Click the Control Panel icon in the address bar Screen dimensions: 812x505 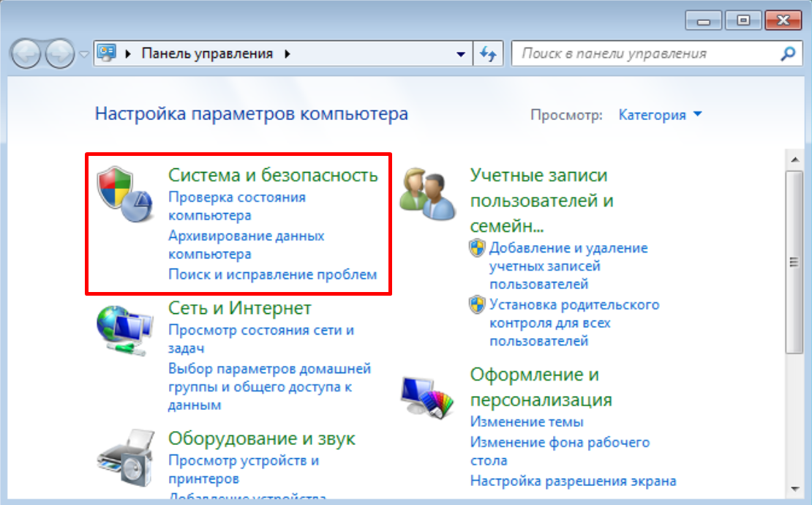(108, 54)
